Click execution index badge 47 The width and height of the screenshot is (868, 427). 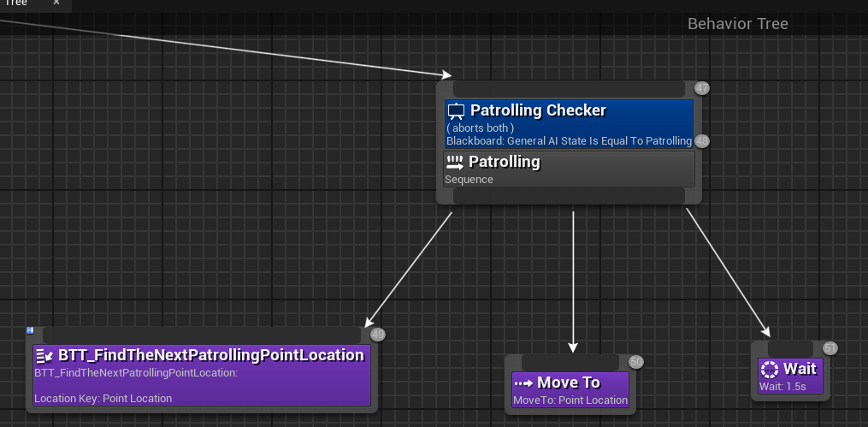(702, 88)
